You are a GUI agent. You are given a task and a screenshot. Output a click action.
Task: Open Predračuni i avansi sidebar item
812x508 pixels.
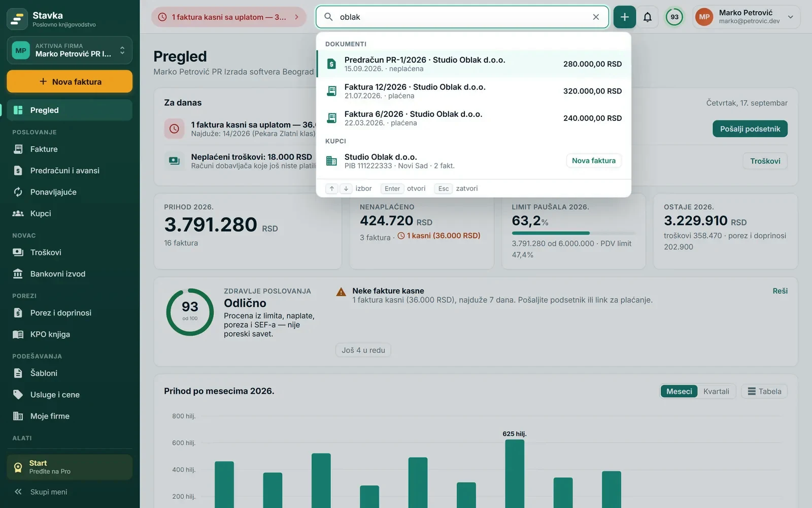click(x=70, y=171)
